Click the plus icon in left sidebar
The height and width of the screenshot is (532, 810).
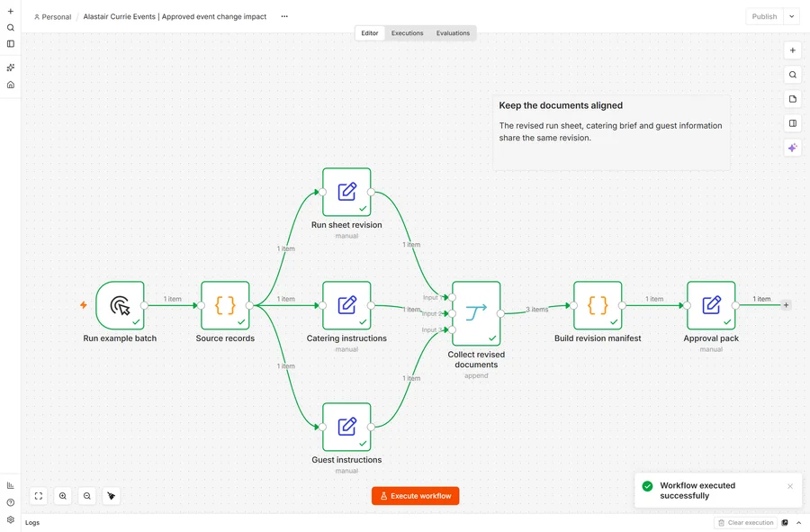(10, 12)
